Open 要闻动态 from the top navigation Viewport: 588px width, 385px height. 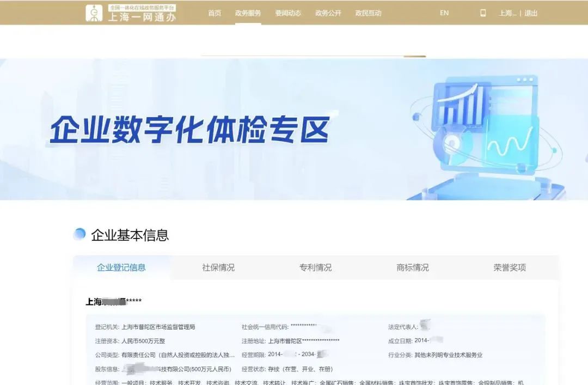click(x=288, y=13)
